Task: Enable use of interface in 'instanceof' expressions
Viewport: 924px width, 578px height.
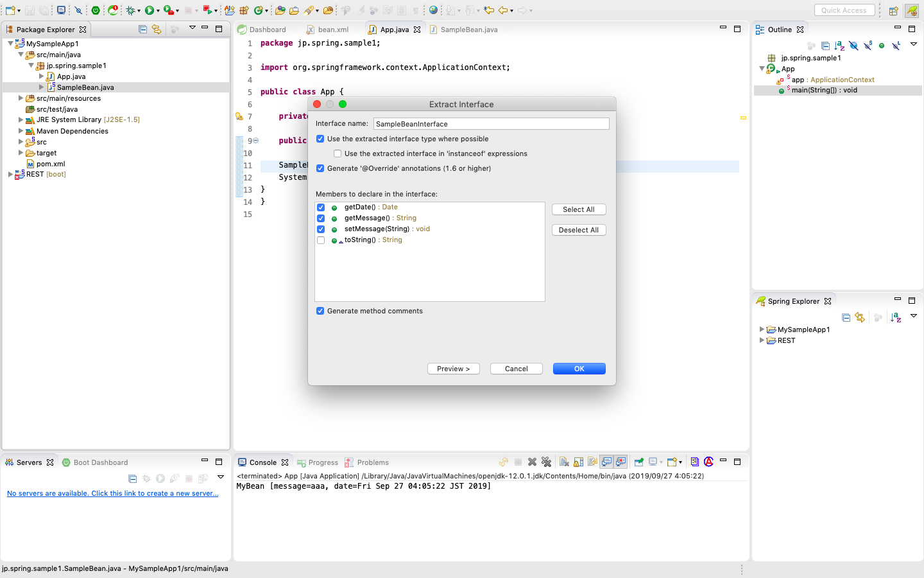Action: pos(338,153)
